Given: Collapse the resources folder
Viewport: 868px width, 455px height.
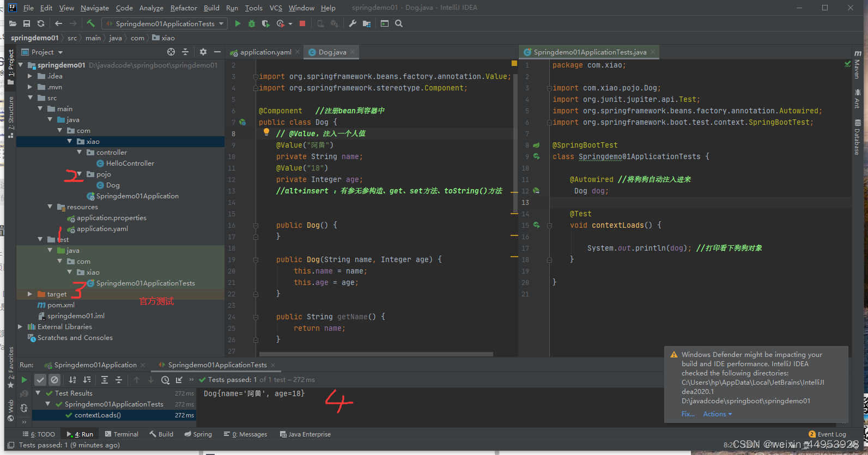Looking at the screenshot, I should (50, 207).
